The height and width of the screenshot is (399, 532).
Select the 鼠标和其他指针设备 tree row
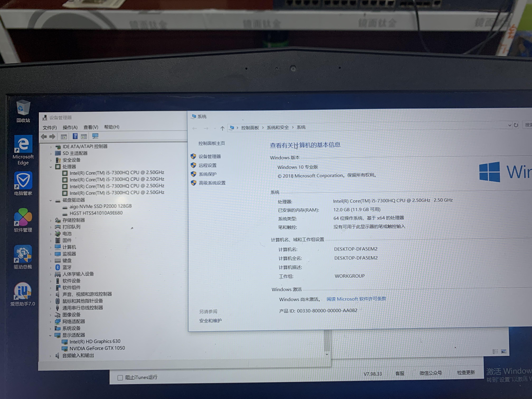[x=82, y=301]
